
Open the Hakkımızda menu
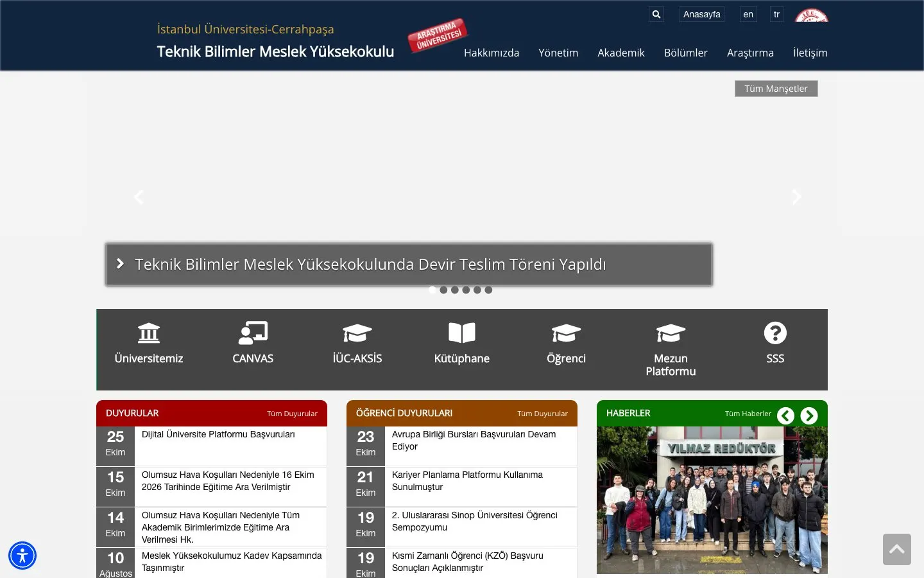tap(492, 53)
